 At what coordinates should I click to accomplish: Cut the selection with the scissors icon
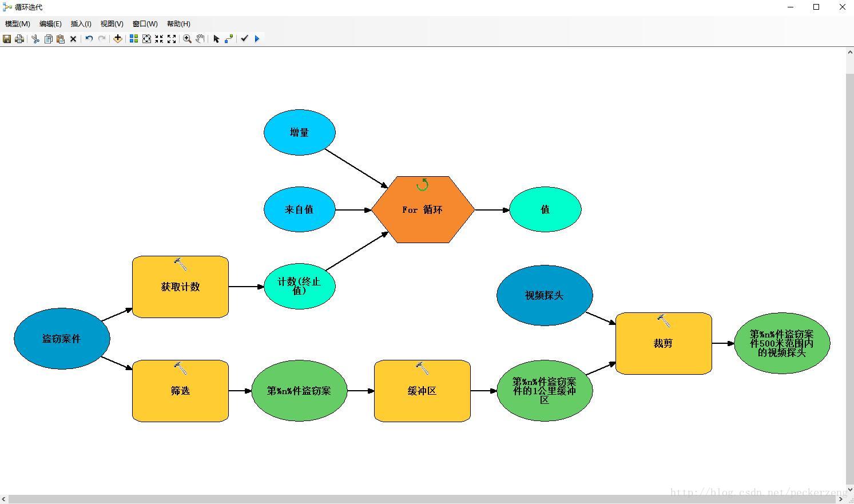tap(35, 39)
